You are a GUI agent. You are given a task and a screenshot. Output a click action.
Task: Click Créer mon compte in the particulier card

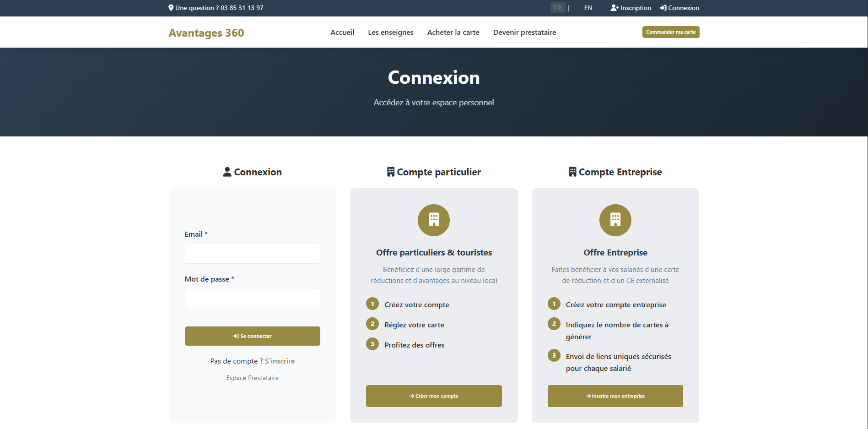[433, 396]
